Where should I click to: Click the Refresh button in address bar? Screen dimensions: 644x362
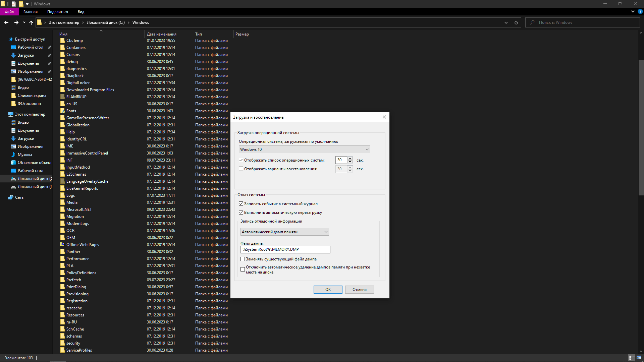[516, 22]
